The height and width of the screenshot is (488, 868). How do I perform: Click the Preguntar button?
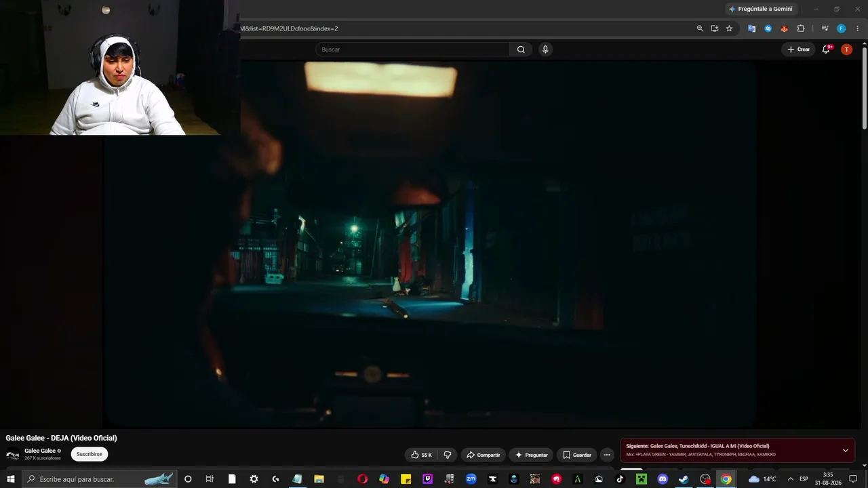coord(532,455)
